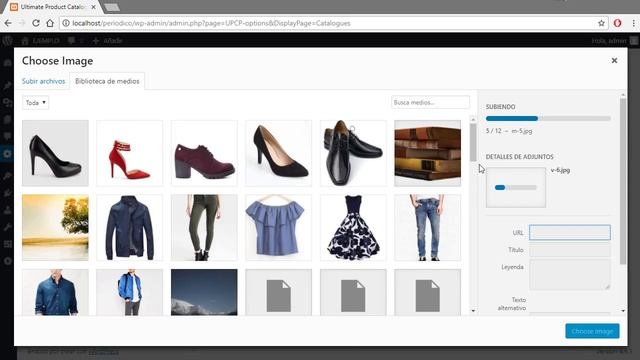The width and height of the screenshot is (640, 360).
Task: Focus the Busca medios search field
Action: (x=430, y=102)
